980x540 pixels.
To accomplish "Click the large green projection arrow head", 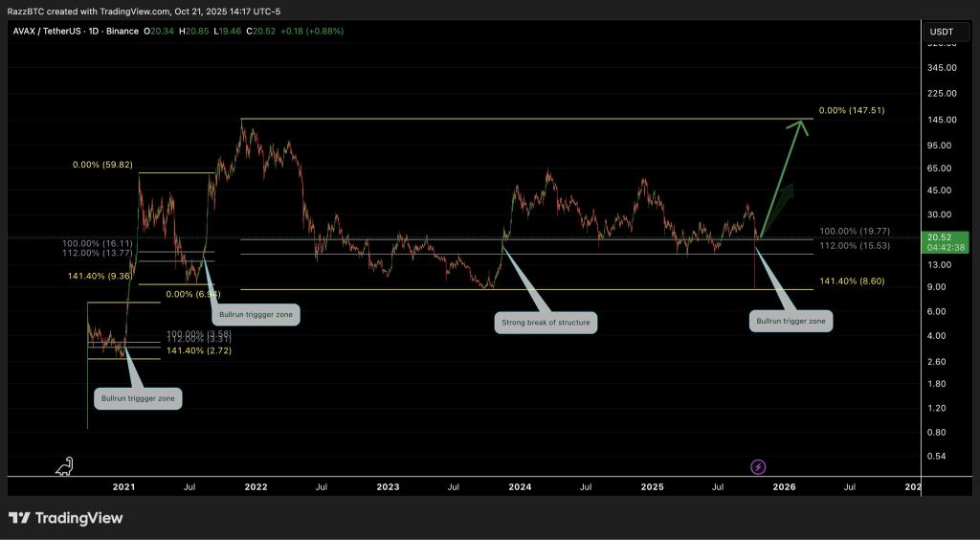I will 801,126.
